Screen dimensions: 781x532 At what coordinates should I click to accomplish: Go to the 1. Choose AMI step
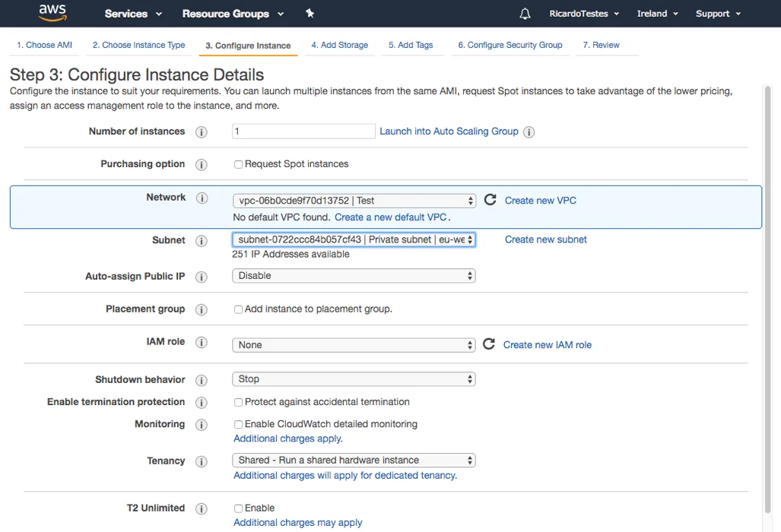44,45
